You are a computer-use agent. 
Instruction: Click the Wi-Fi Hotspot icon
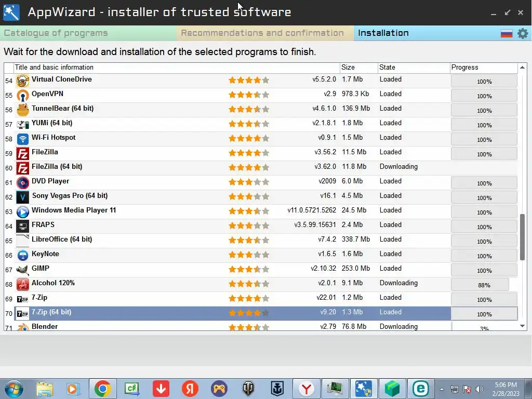pos(23,139)
